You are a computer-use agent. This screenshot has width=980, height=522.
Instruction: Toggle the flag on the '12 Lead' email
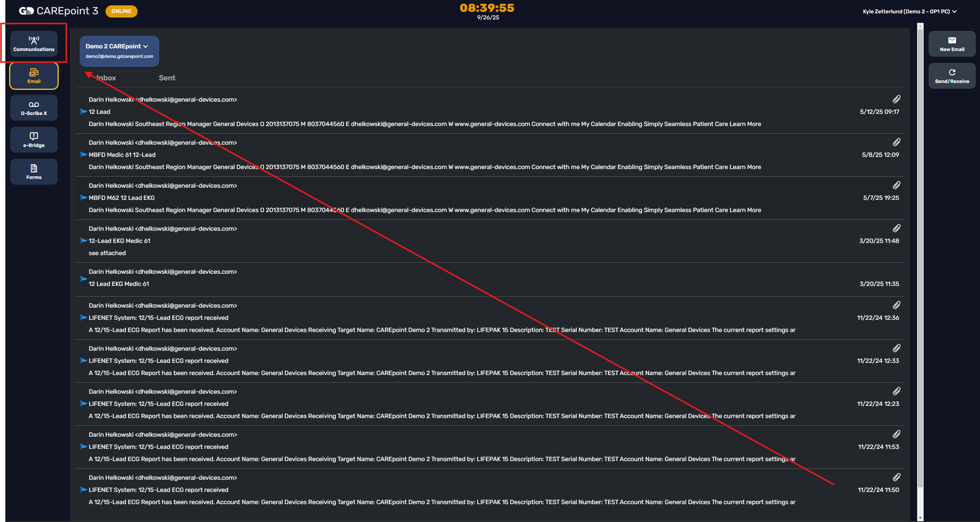(84, 112)
